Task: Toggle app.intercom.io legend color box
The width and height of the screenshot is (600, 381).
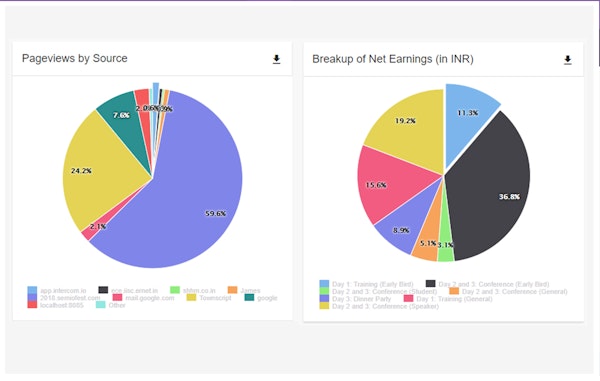Action: 33,290
